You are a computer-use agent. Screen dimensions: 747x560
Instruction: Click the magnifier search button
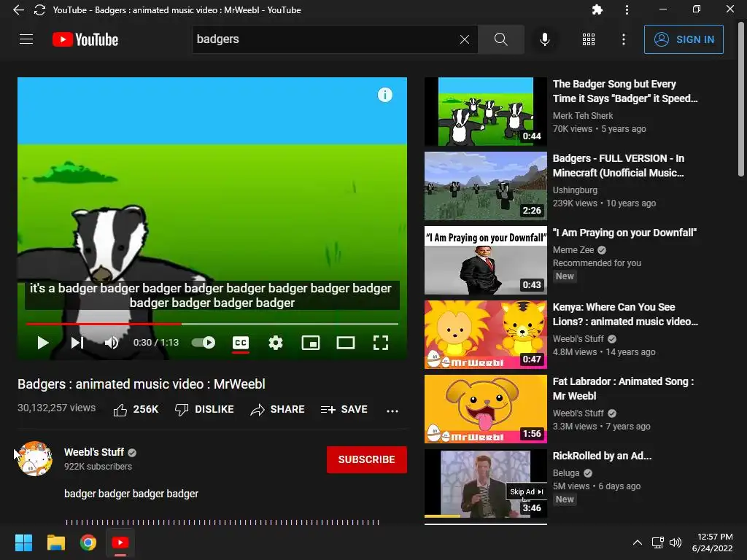pyautogui.click(x=500, y=39)
